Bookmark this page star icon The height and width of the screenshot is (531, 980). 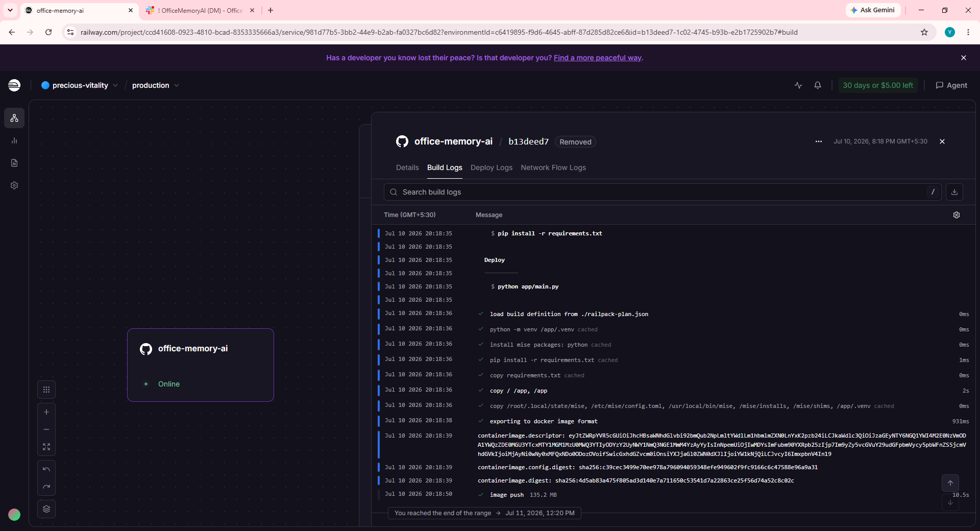(924, 32)
